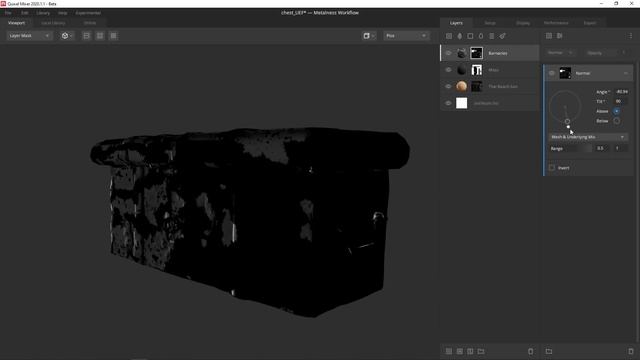Screen dimensions: 640x360
Task: Open the Help menu
Action: (x=62, y=13)
